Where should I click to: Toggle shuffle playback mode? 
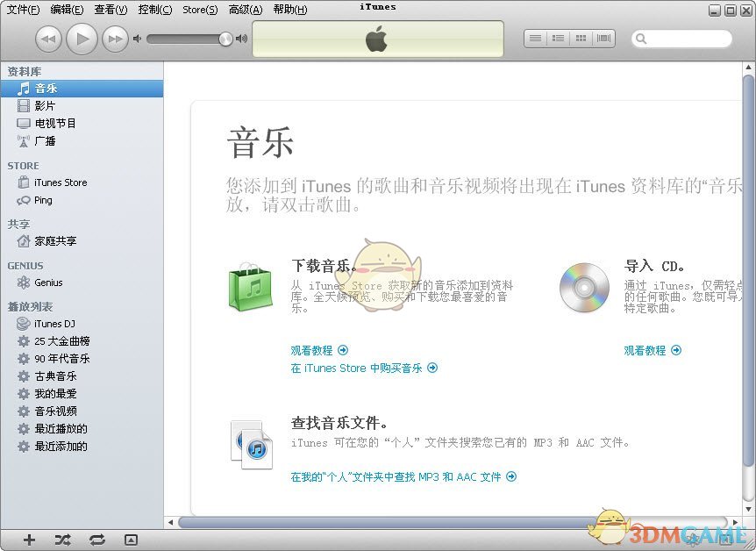(62, 540)
